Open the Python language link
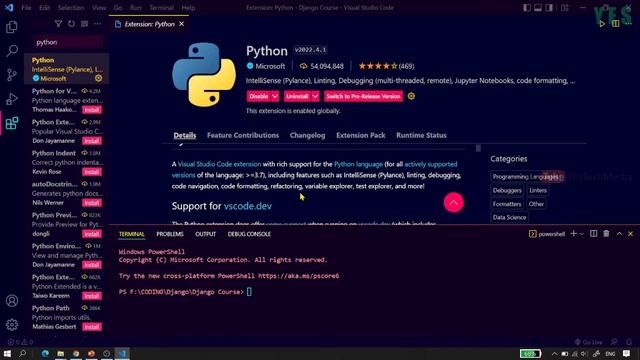Screen dimensions: 640x360 [x=358, y=164]
